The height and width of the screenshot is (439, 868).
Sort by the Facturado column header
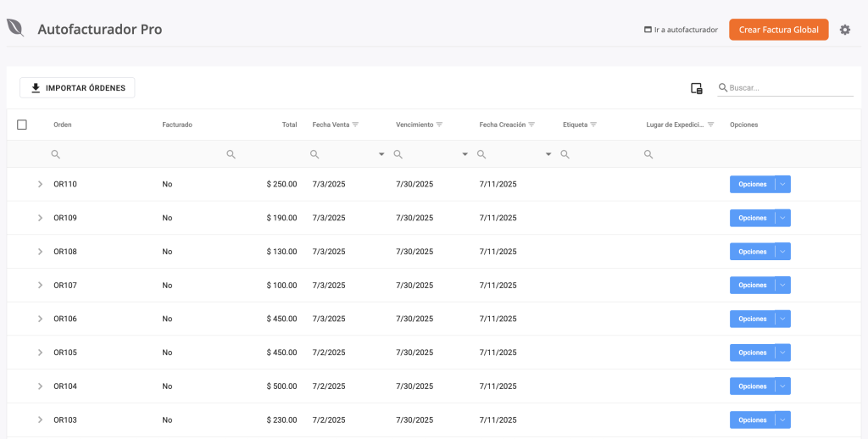(x=177, y=125)
